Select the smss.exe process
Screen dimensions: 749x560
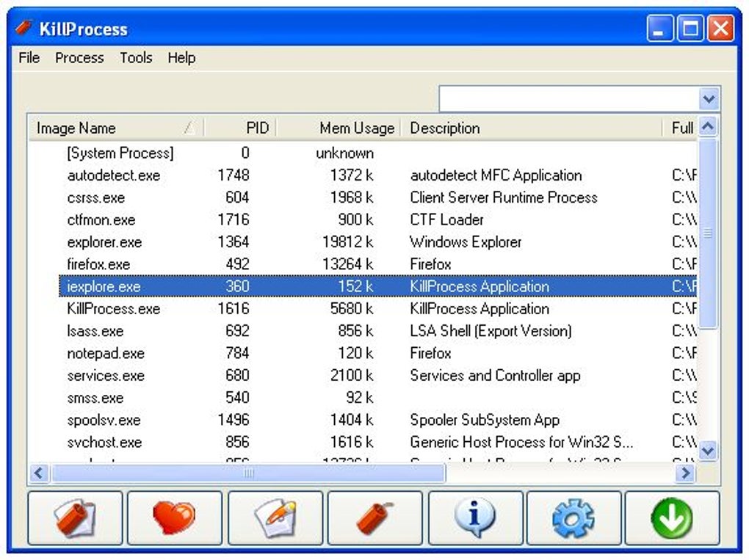[363, 398]
